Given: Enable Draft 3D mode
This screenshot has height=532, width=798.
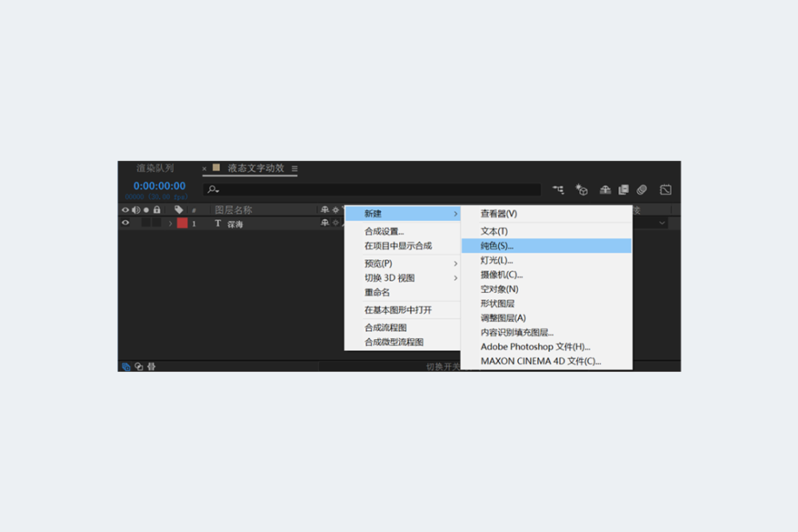Looking at the screenshot, I should (x=581, y=189).
